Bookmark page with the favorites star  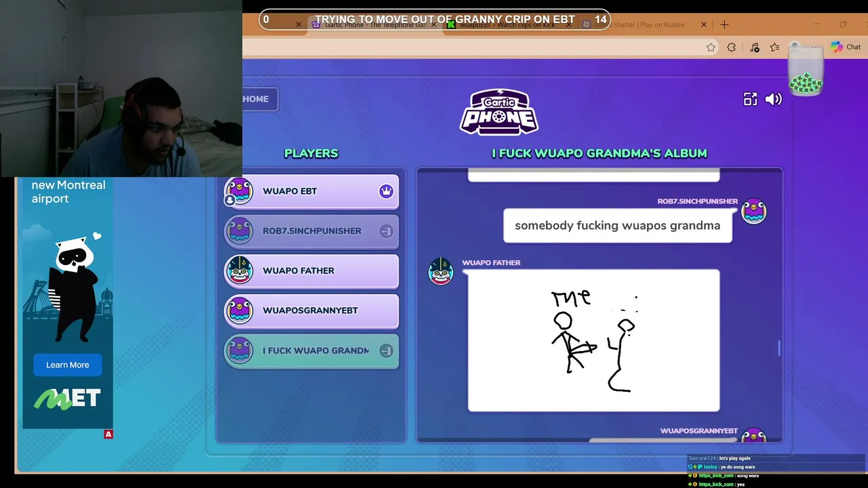pyautogui.click(x=711, y=47)
